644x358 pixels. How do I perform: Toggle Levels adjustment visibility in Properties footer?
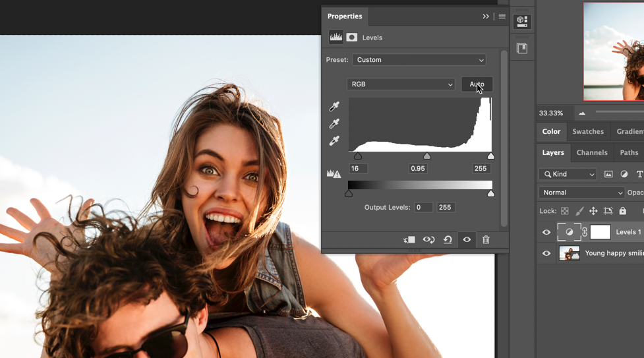(x=467, y=240)
